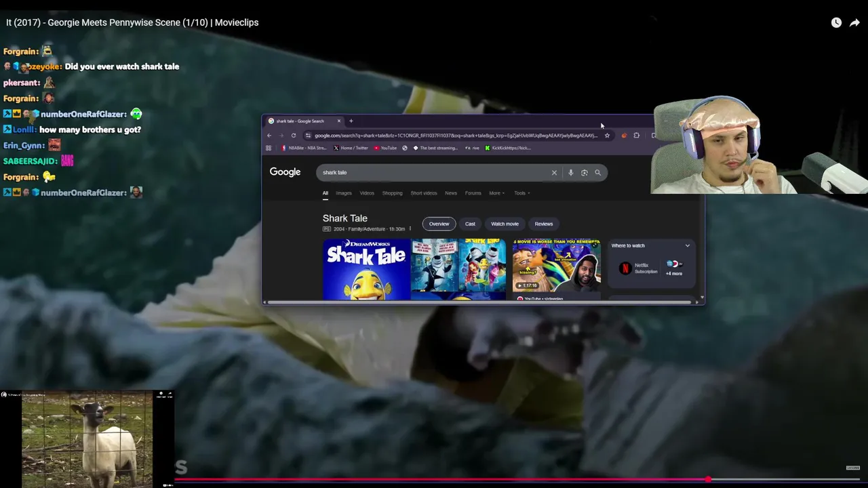Open 'The best streaming' bookmark

pyautogui.click(x=435, y=148)
